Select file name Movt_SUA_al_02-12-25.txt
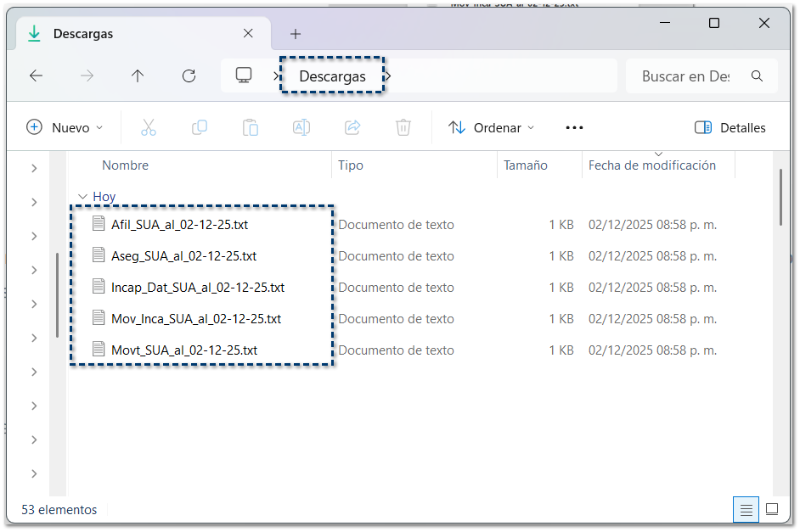Image resolution: width=800 pixels, height=532 pixels. [x=184, y=350]
